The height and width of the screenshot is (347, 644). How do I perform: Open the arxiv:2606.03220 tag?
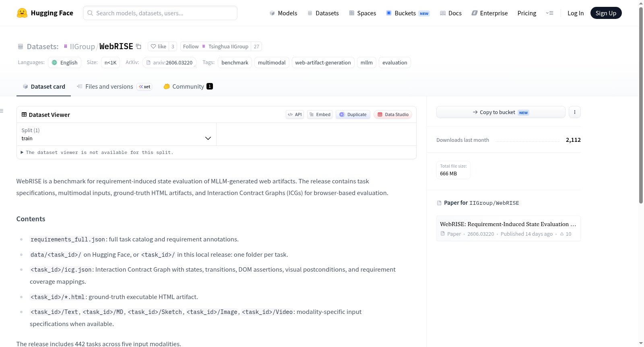pyautogui.click(x=169, y=62)
